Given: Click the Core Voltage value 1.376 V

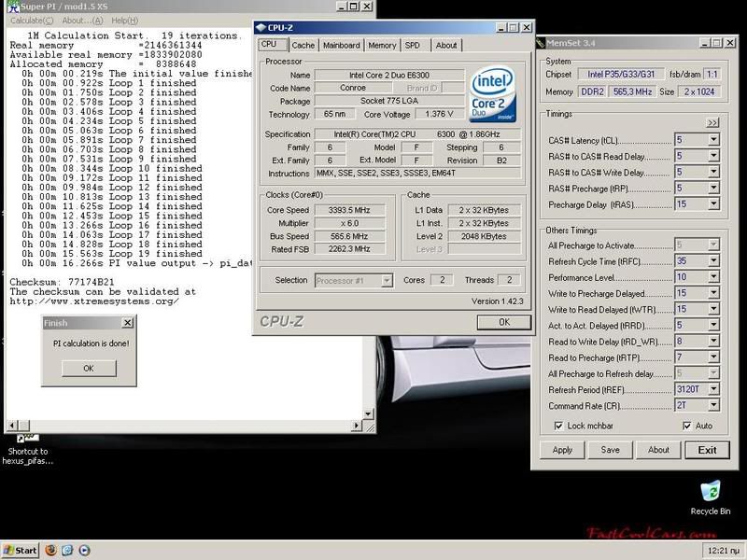Looking at the screenshot, I should coord(439,114).
